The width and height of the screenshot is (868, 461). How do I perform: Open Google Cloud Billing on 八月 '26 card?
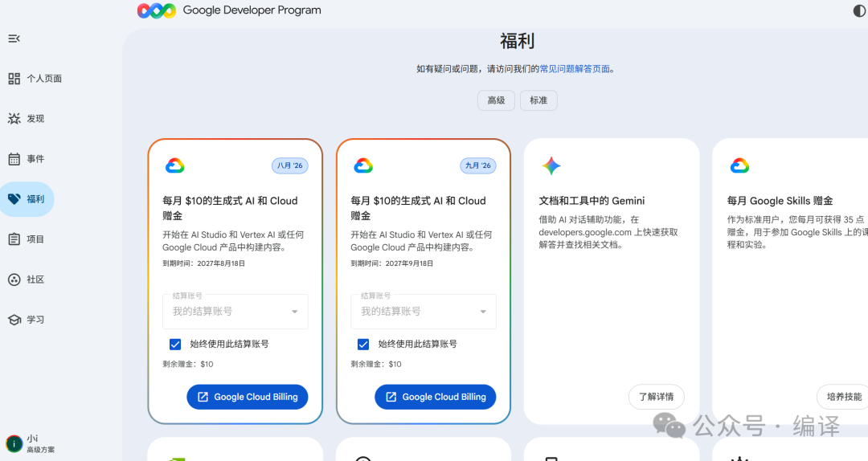tap(248, 397)
